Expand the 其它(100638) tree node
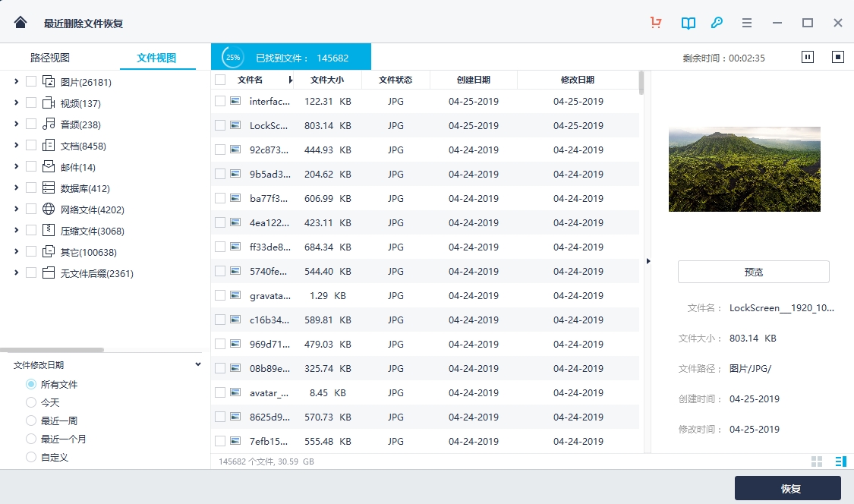Viewport: 854px width, 504px height. pos(17,251)
